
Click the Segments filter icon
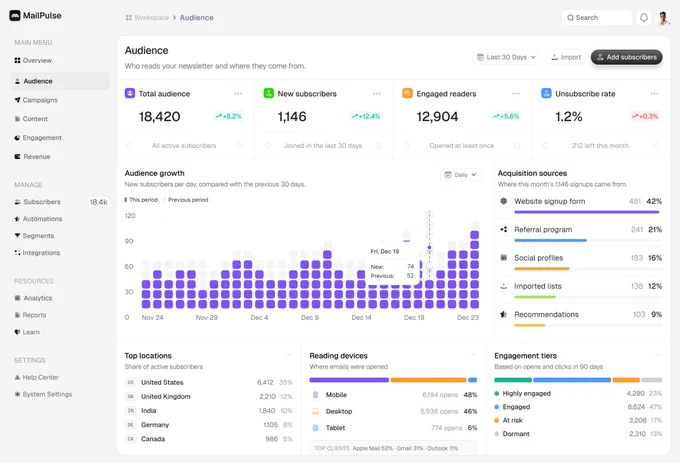tap(17, 236)
